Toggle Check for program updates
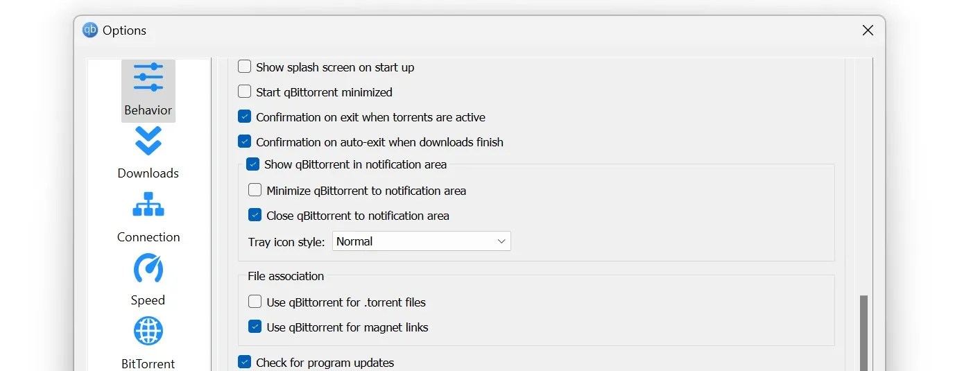Image resolution: width=980 pixels, height=371 pixels. pos(245,362)
